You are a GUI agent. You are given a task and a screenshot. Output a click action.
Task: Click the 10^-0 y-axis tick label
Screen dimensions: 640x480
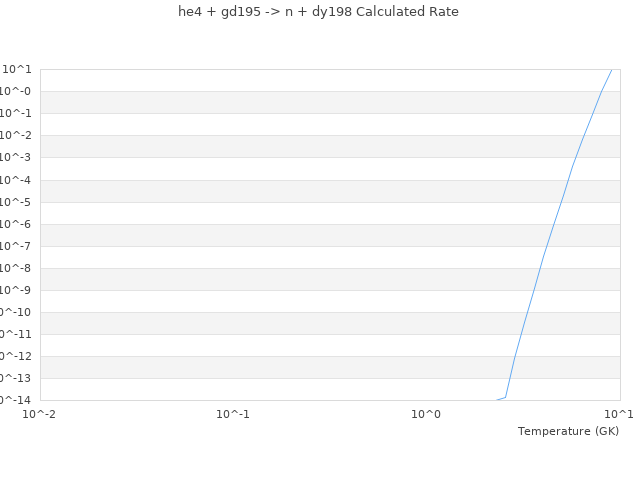pos(17,91)
